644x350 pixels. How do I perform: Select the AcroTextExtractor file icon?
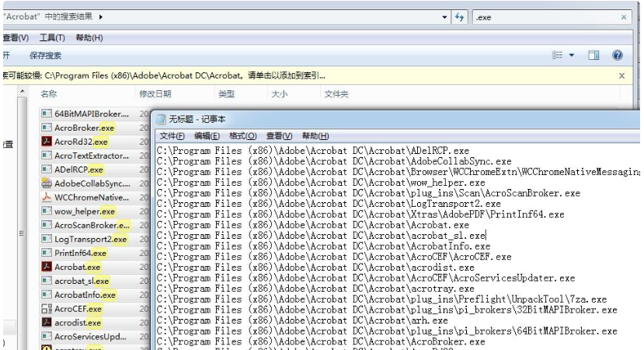tap(47, 156)
